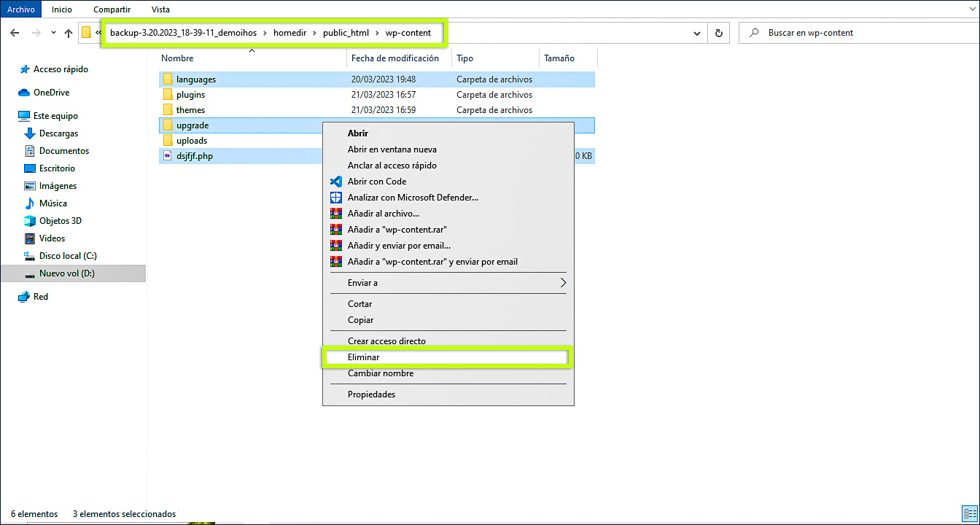This screenshot has width=980, height=525.
Task: Choose Anclar al acceso rápido
Action: [448, 166]
